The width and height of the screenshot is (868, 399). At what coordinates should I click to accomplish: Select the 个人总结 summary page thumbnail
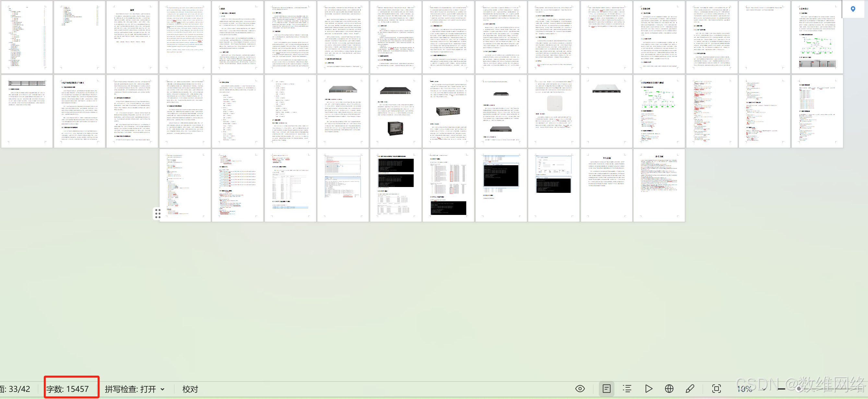click(606, 185)
